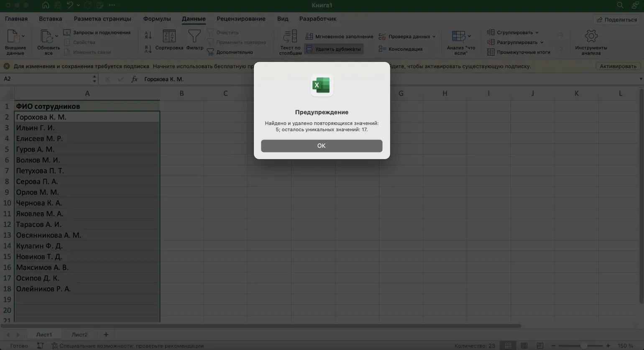Image resolution: width=644 pixels, height=350 pixels.
Task: Open Инструменты анализа gear icon
Action: point(590,37)
